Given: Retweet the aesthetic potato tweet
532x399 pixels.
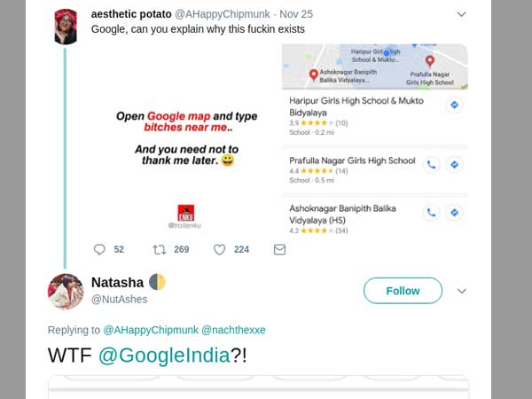Looking at the screenshot, I should click(160, 250).
